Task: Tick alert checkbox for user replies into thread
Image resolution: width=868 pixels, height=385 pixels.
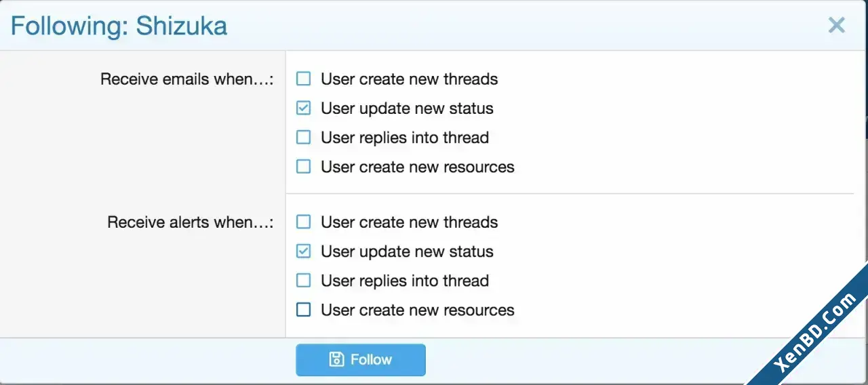Action: pyautogui.click(x=304, y=281)
